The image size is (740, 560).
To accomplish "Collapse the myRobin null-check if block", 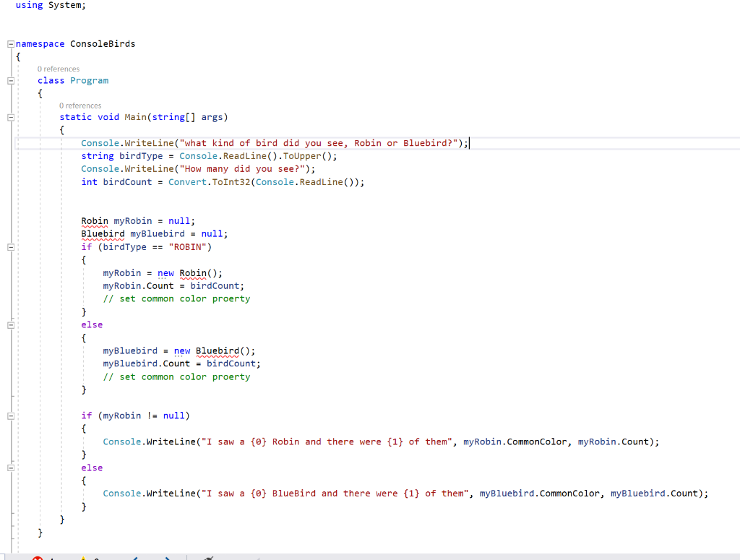I will [x=10, y=415].
